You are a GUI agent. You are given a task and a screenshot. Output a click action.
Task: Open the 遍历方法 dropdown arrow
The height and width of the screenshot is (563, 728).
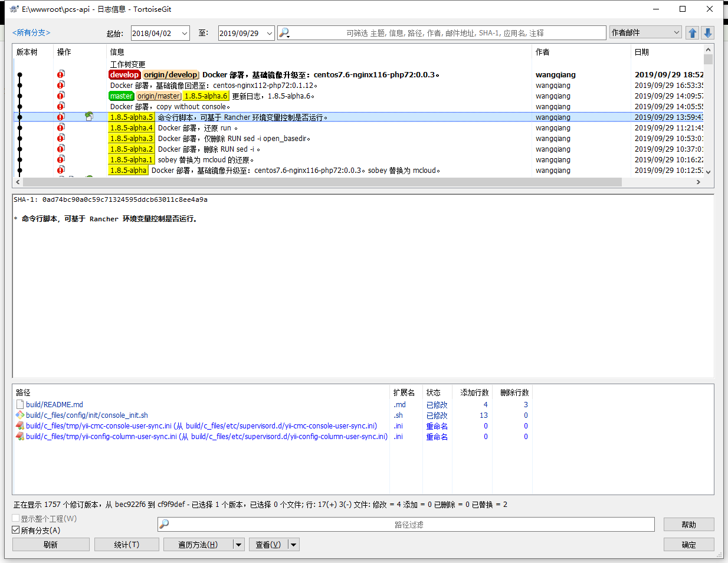point(239,545)
